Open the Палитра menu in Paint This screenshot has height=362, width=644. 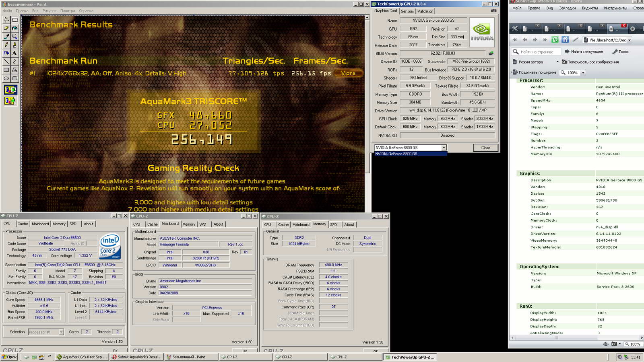(x=68, y=11)
